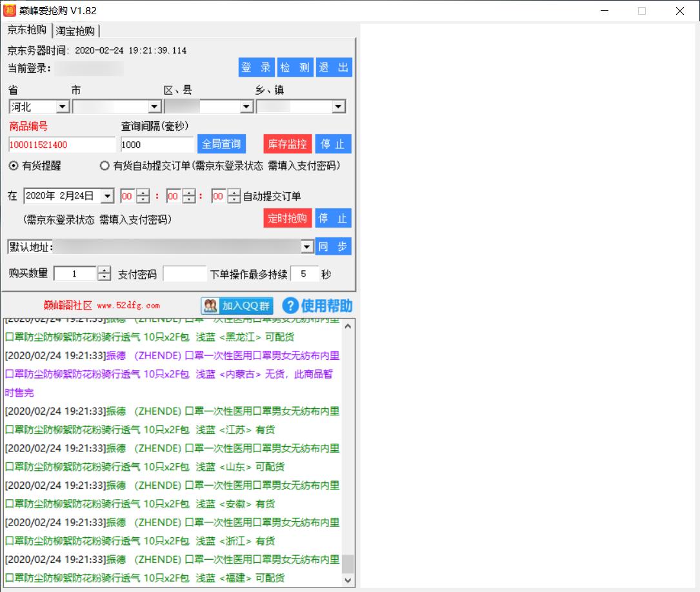Open the date picker dropdown for 2020年2月24日
This screenshot has width=700, height=592.
coord(107,196)
